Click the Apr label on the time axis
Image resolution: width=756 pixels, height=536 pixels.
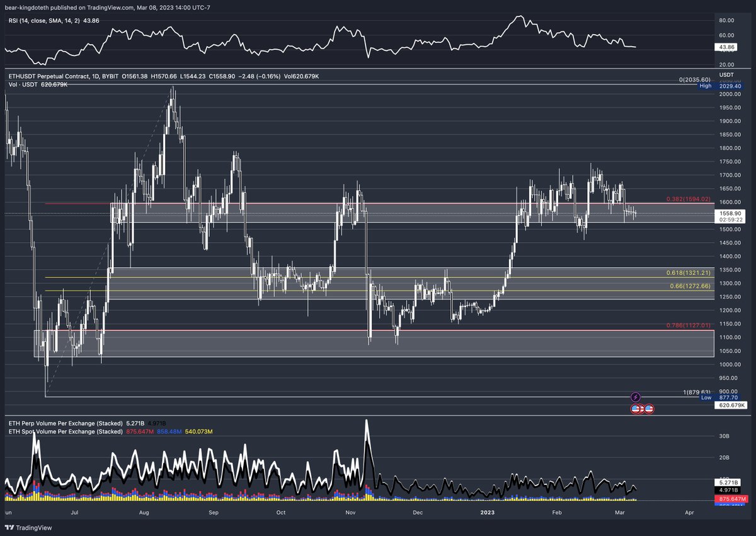pyautogui.click(x=689, y=513)
